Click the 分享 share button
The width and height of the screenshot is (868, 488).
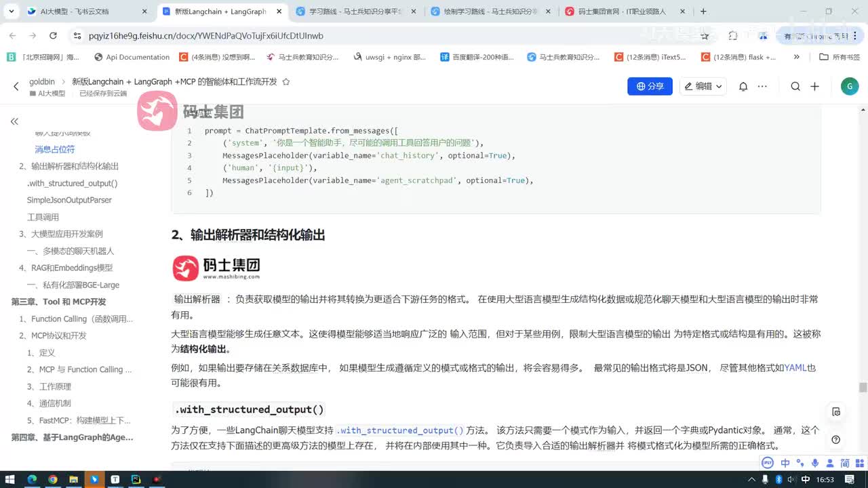pos(650,86)
